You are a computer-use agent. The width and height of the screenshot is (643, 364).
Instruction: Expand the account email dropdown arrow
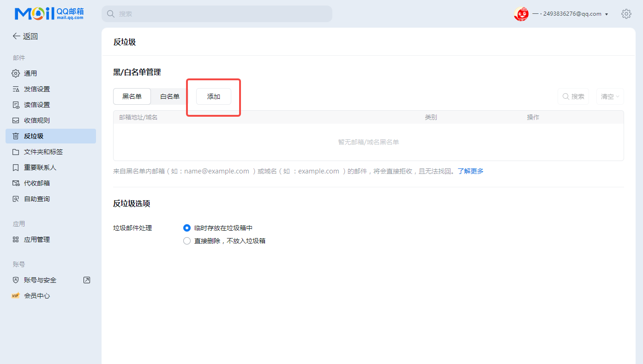coord(607,14)
